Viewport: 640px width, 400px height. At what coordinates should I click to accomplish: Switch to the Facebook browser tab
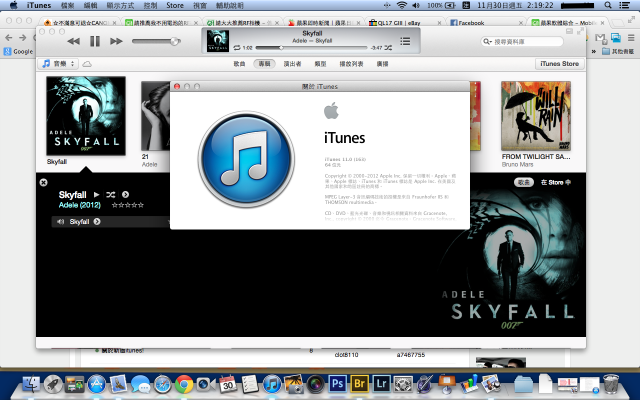coord(486,23)
